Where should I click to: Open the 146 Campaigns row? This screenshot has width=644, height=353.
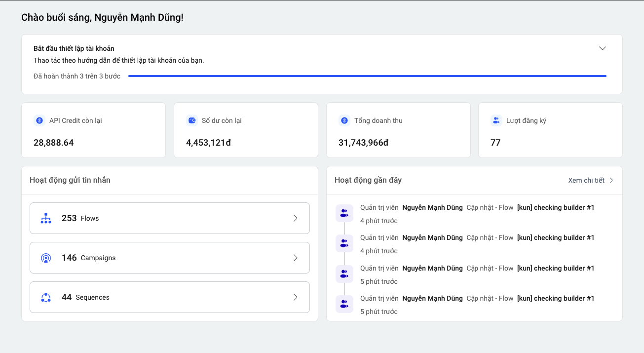[x=169, y=258]
